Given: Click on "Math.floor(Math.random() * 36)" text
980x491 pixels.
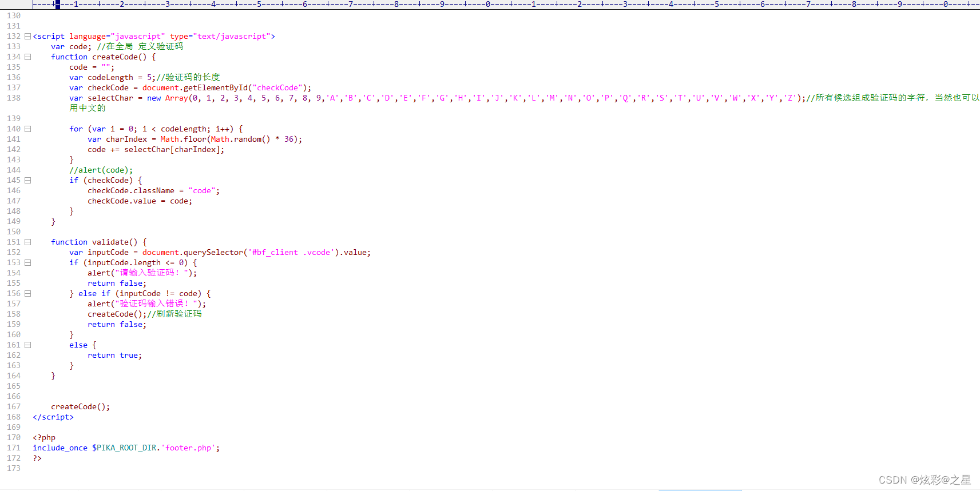Looking at the screenshot, I should tap(229, 139).
